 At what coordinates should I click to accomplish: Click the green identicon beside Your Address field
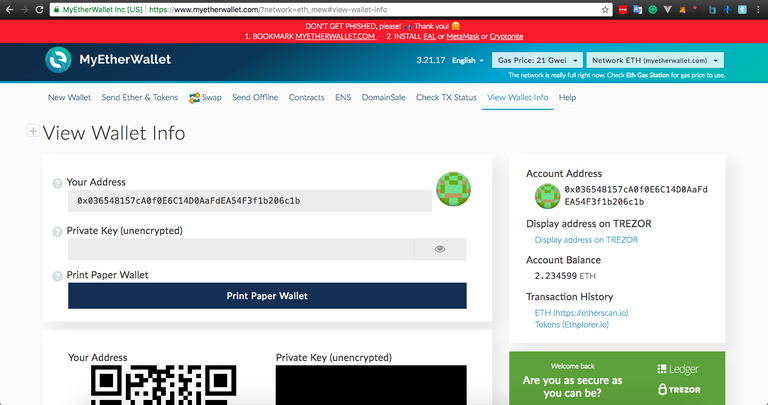pyautogui.click(x=454, y=189)
